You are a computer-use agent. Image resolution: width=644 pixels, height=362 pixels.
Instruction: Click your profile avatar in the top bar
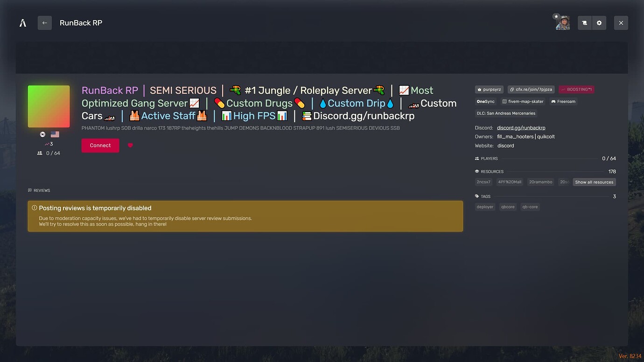pyautogui.click(x=562, y=22)
